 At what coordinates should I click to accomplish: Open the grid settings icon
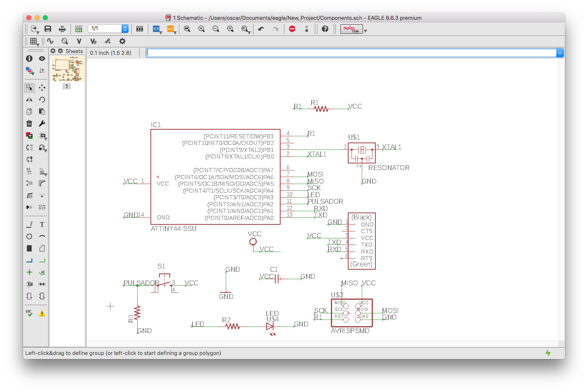tap(34, 41)
